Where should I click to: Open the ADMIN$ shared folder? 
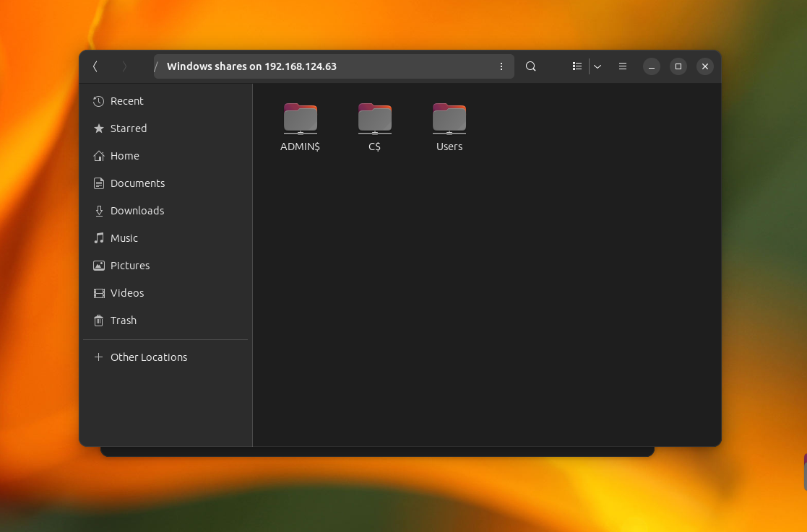pos(300,119)
